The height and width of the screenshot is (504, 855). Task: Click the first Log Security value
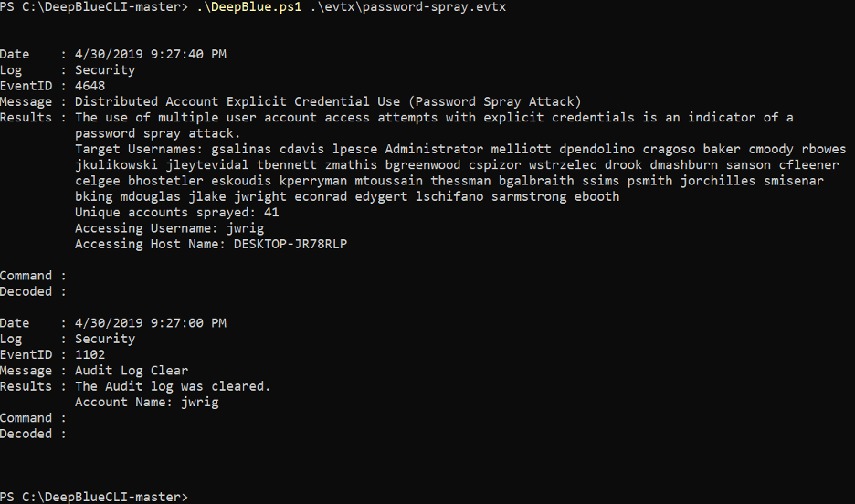pyautogui.click(x=105, y=70)
